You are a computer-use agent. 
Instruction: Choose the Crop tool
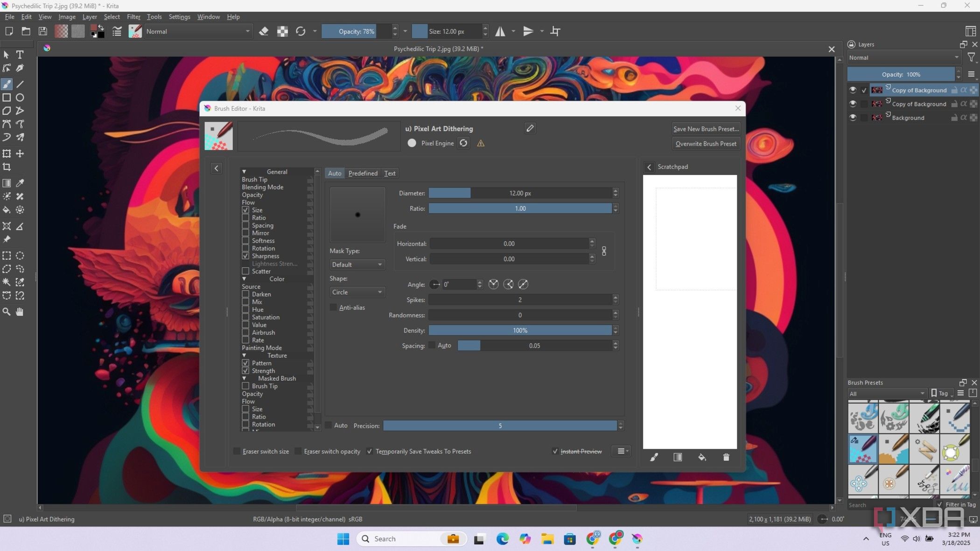point(7,167)
